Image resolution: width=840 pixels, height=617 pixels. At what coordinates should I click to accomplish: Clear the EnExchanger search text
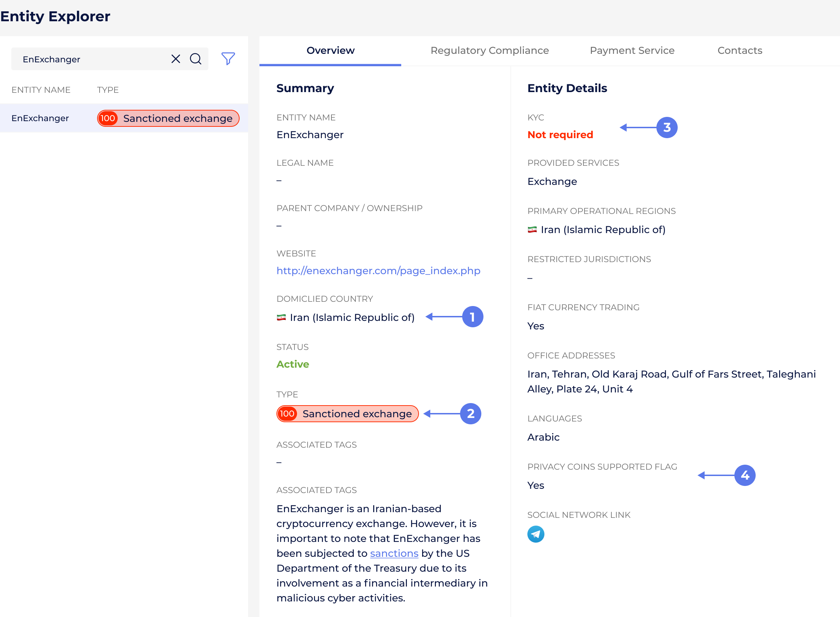[176, 59]
